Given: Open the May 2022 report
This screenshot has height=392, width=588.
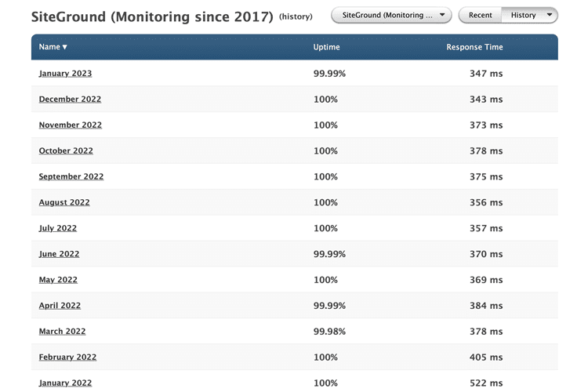Looking at the screenshot, I should pyautogui.click(x=58, y=280).
